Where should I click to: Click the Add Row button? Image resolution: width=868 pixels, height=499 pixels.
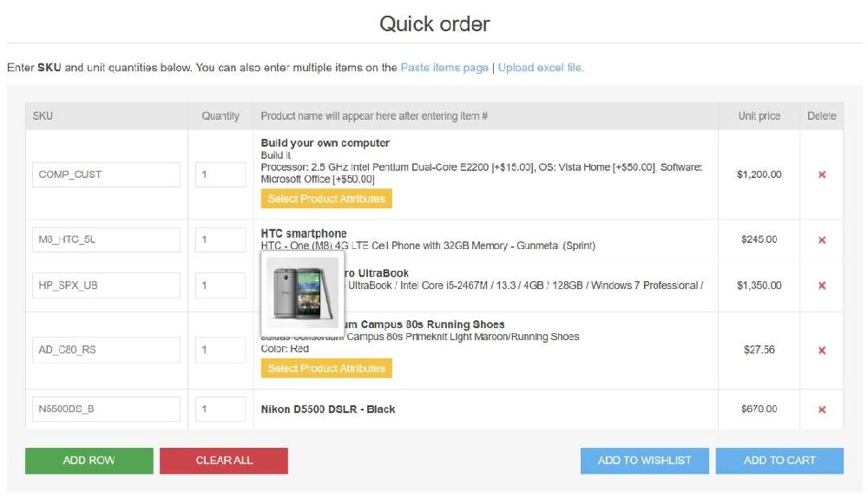(x=89, y=461)
